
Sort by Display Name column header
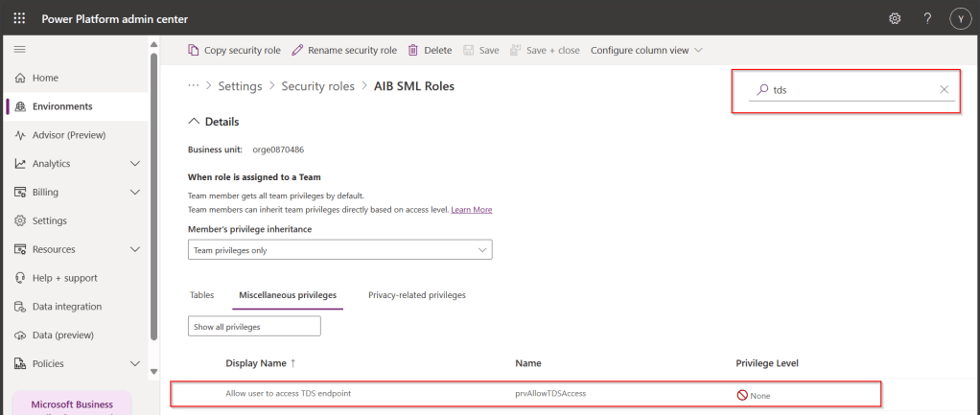tap(255, 363)
